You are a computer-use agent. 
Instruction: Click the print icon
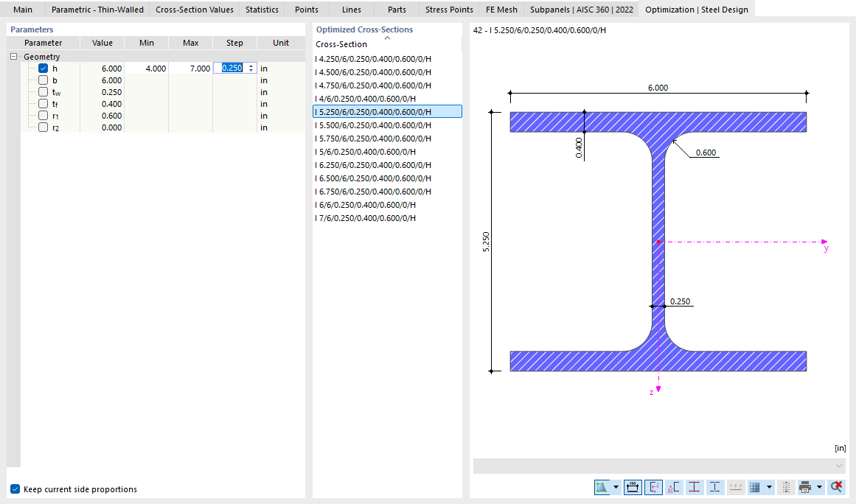[805, 487]
